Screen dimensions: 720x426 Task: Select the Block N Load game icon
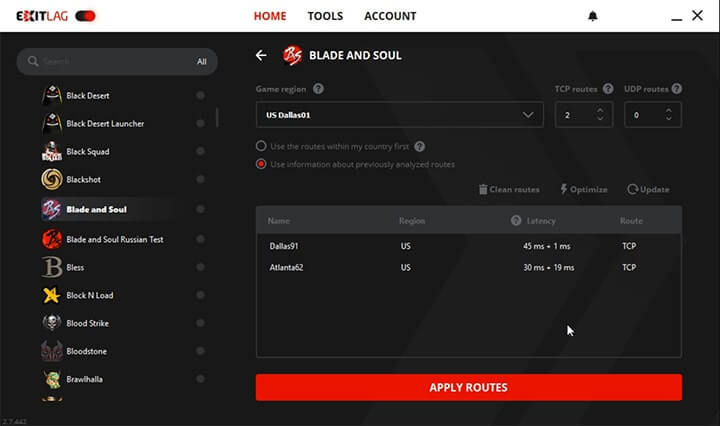click(x=52, y=295)
